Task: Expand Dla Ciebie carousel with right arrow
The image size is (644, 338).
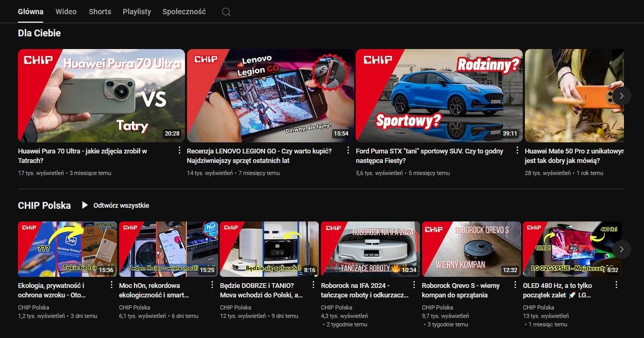Action: [622, 96]
